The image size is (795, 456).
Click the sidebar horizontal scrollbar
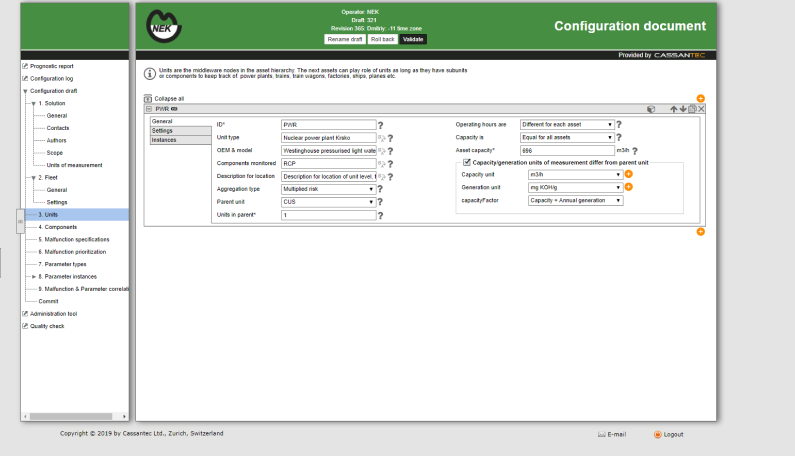click(x=71, y=416)
